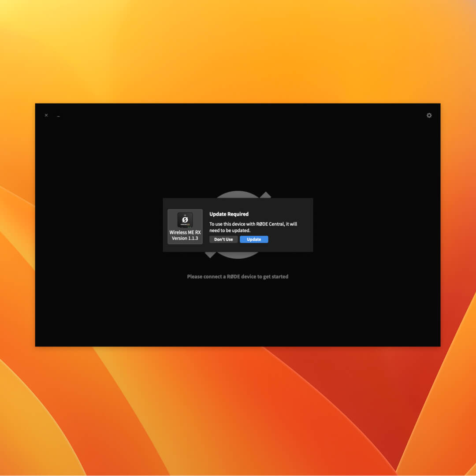Viewport: 476px width, 476px height.
Task: Click the 'need to be updated' text line
Action: point(230,231)
